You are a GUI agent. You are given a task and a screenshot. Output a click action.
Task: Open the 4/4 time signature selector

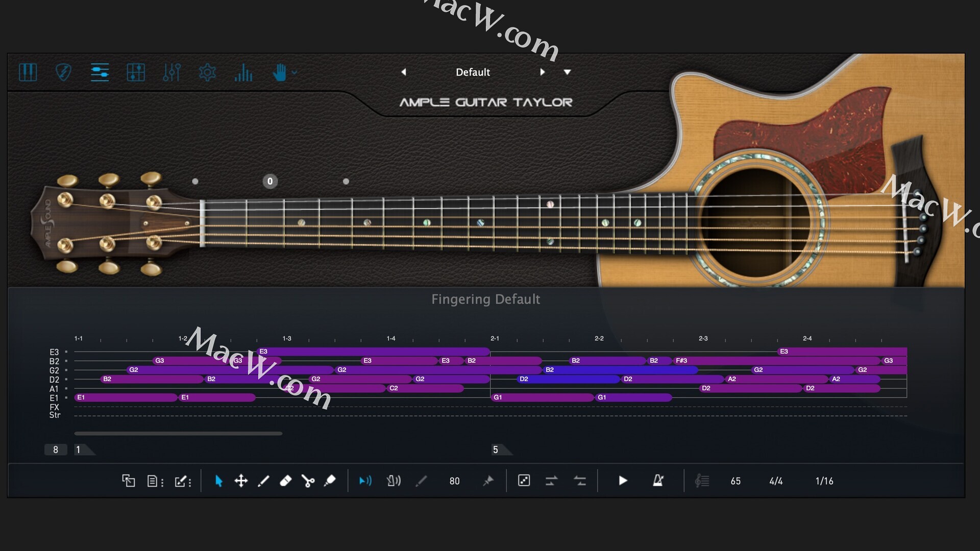click(x=776, y=481)
